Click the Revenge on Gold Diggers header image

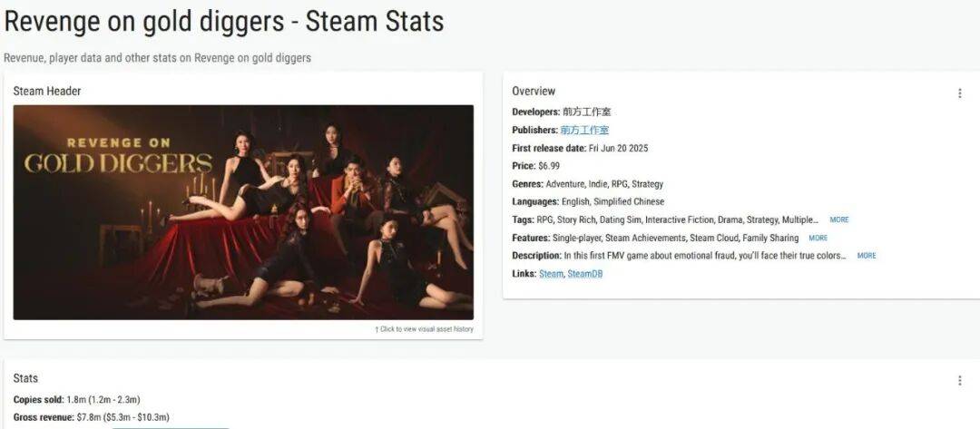tap(243, 212)
